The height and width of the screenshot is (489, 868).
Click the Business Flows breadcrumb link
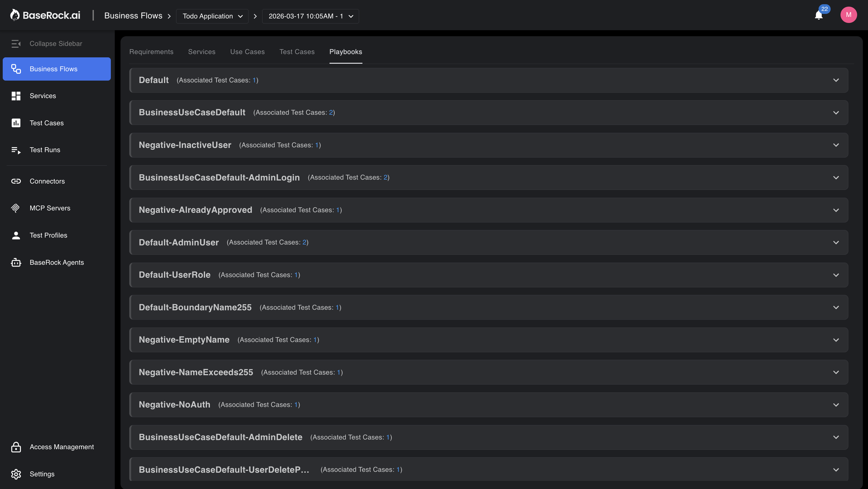(133, 16)
